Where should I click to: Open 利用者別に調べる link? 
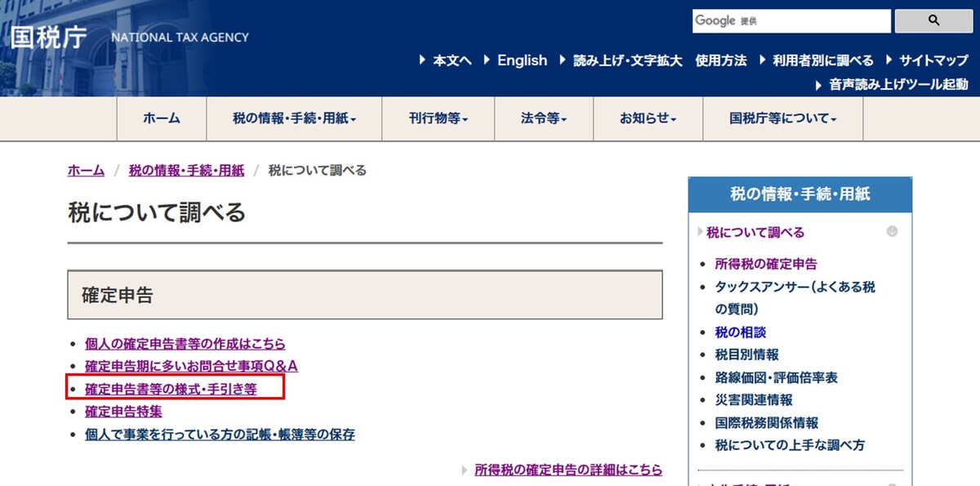[x=823, y=60]
